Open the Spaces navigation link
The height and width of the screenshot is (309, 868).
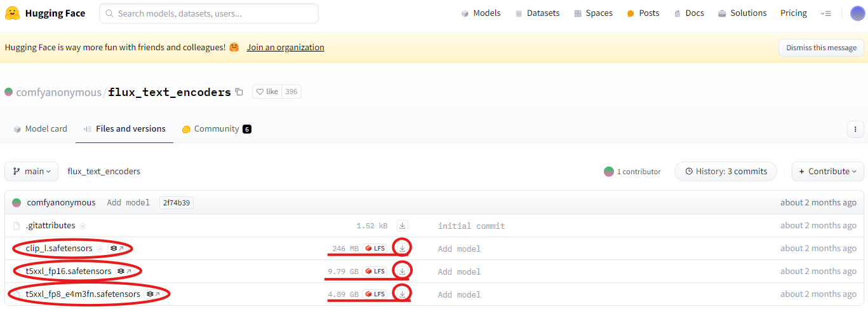tap(593, 13)
